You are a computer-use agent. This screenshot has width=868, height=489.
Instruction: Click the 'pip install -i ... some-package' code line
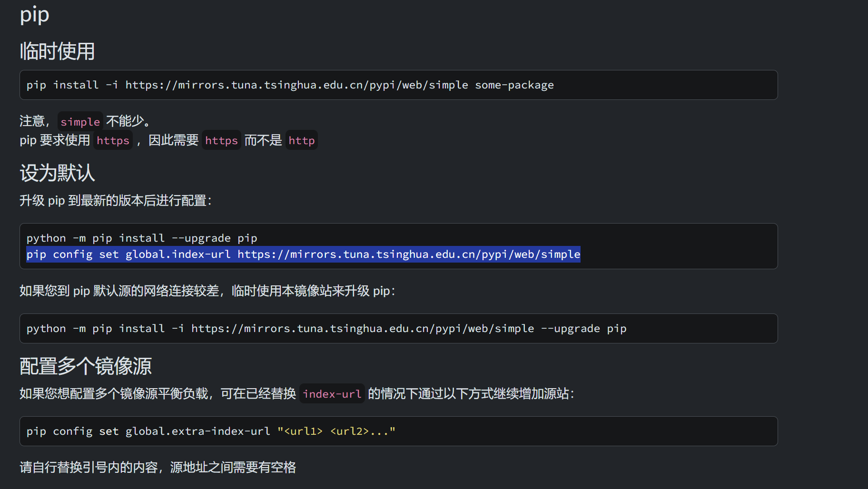290,85
